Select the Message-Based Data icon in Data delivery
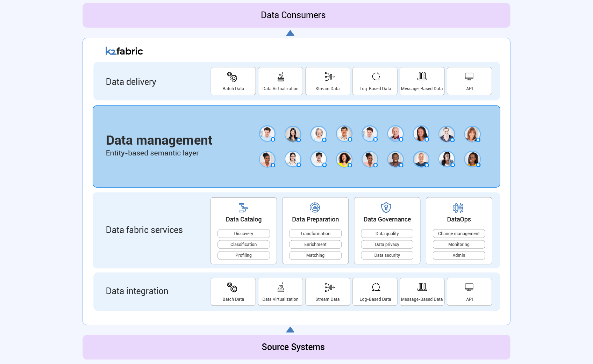The height and width of the screenshot is (364, 593). tap(422, 76)
